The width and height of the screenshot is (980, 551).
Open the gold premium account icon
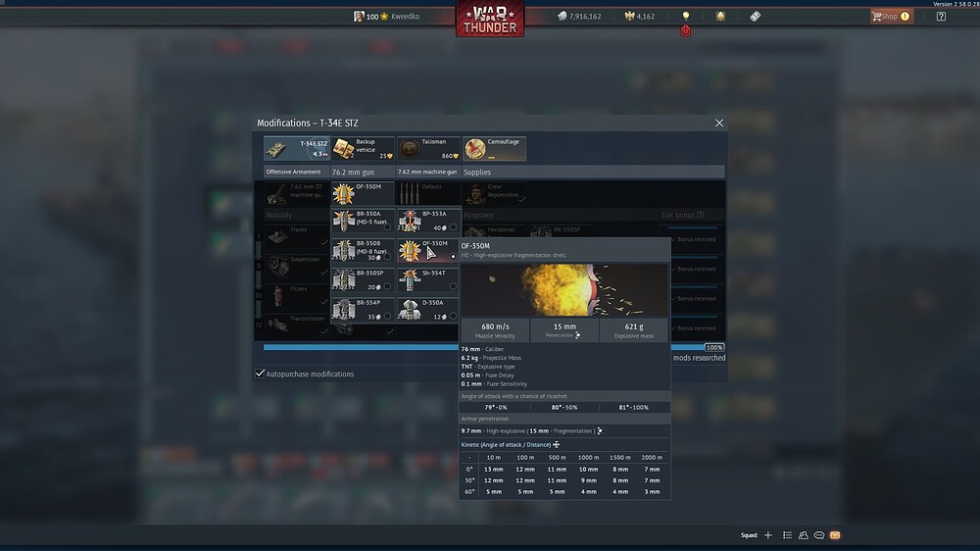tap(720, 17)
